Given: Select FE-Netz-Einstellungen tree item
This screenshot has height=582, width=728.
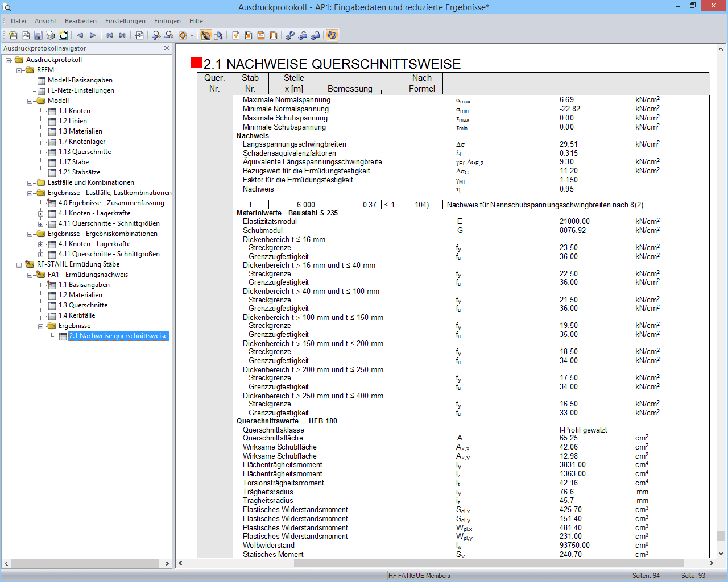Looking at the screenshot, I should 81,90.
